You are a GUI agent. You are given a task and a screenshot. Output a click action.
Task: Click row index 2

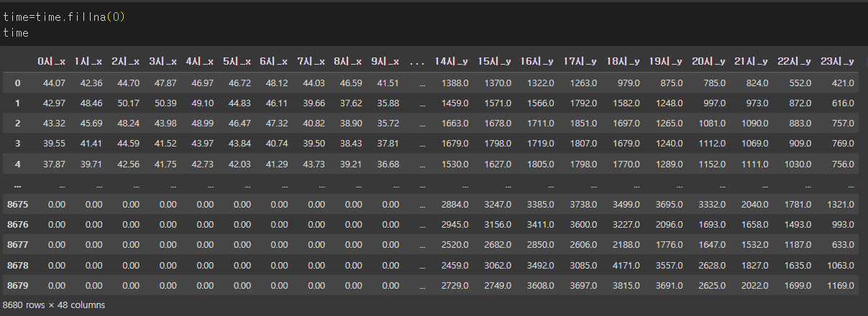pos(17,124)
